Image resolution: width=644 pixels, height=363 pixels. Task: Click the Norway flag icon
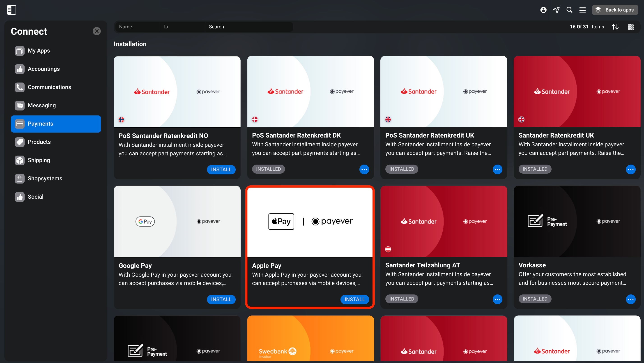(121, 120)
